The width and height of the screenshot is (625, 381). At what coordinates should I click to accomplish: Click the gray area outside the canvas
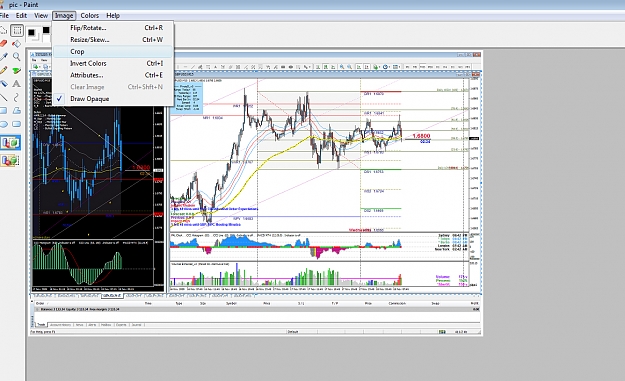tap(554, 215)
